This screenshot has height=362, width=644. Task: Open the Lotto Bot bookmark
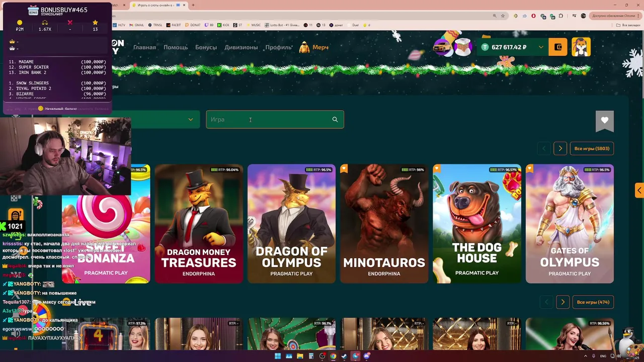pos(283,25)
